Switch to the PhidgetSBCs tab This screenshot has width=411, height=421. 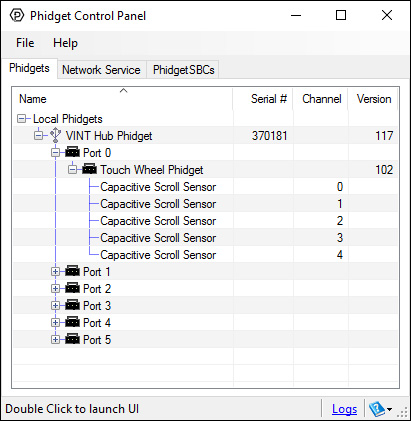[183, 70]
